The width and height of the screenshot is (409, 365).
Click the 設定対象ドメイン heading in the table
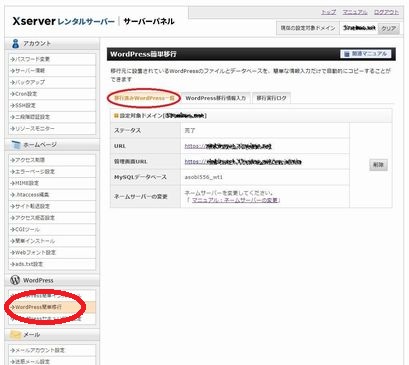pos(160,116)
